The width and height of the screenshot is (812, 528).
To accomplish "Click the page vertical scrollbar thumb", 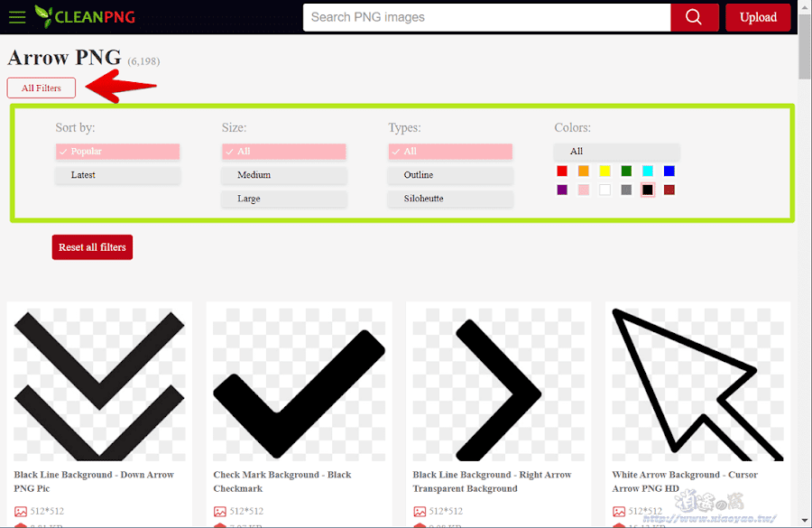I will point(804,46).
